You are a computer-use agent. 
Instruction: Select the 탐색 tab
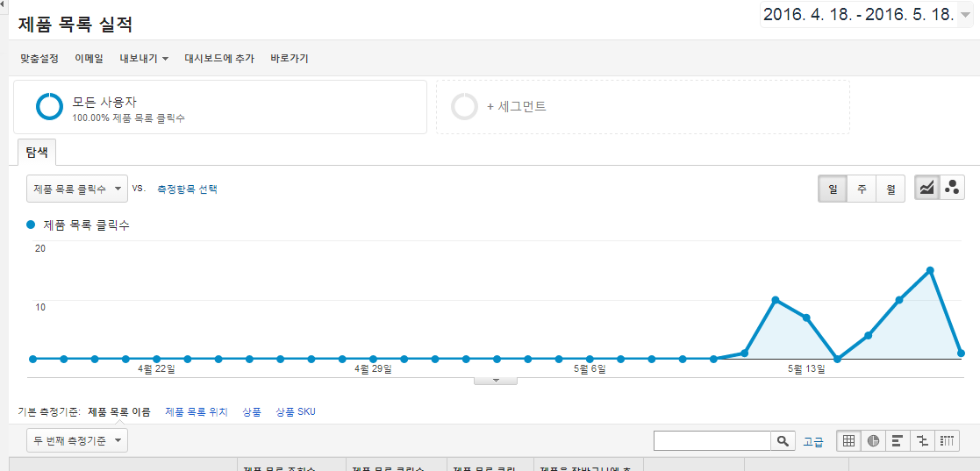(37, 152)
